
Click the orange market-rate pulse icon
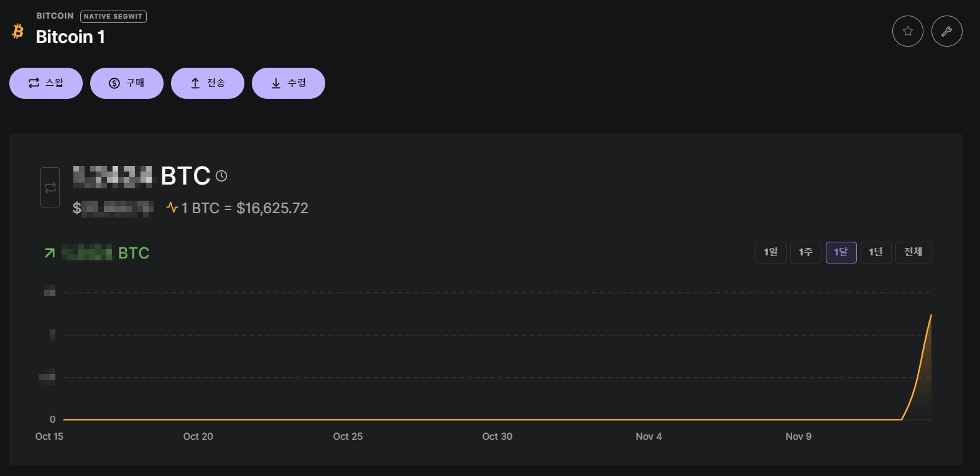(172, 208)
